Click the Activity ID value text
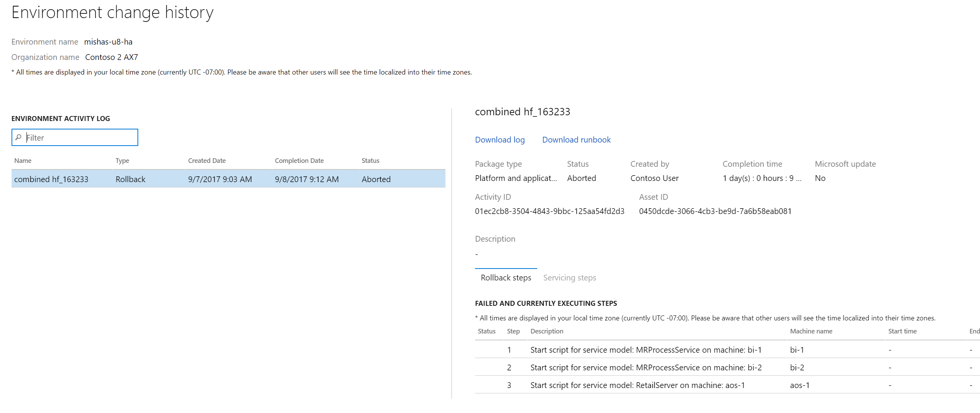The width and height of the screenshot is (980, 413). coord(550,211)
